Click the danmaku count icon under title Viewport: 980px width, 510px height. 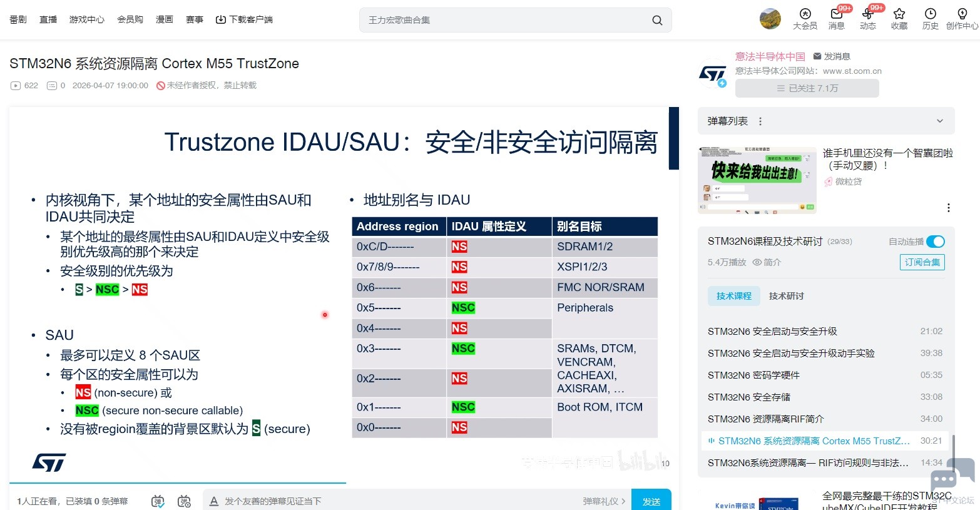point(52,86)
